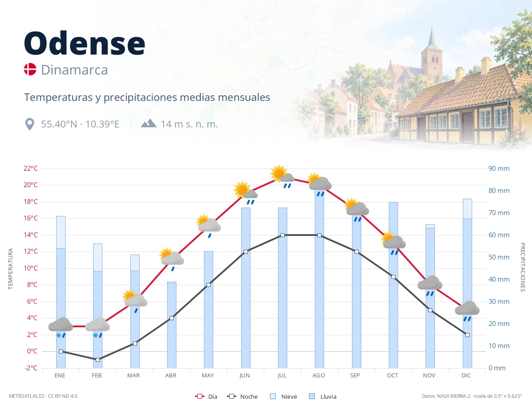Click the JUL month label
532x408 pixels.
coord(282,375)
